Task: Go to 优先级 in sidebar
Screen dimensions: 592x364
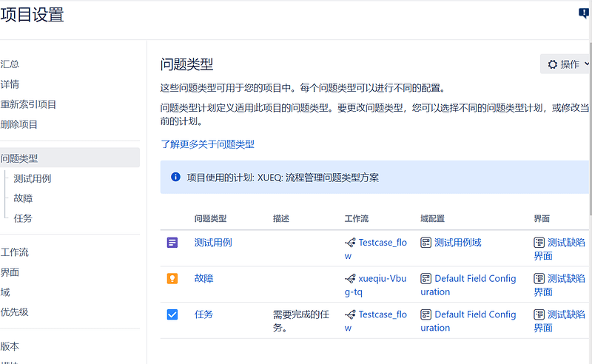Action: coord(14,312)
